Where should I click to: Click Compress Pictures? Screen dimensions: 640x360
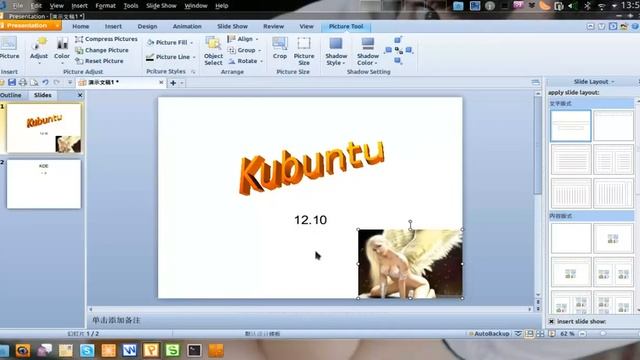point(106,39)
